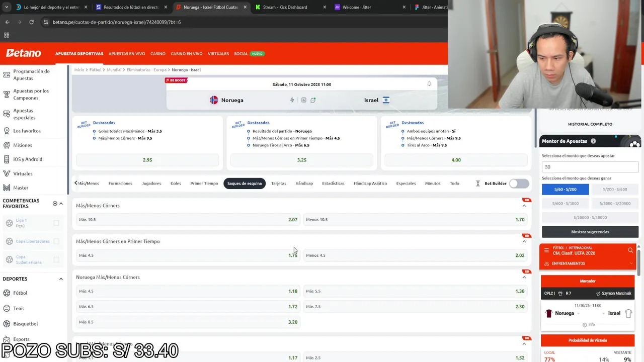
Task: Click the browser address bar
Action: click(x=242, y=22)
